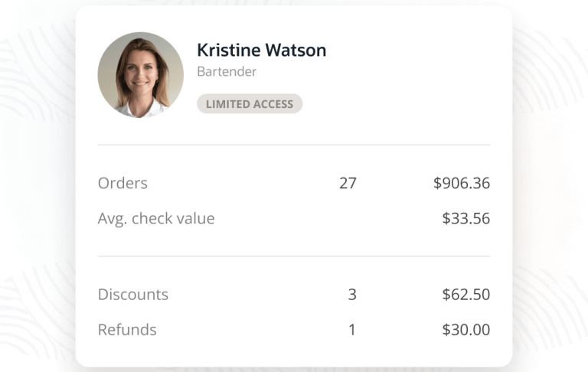The image size is (588, 372).
Task: Click the refunds count of 1
Action: pyautogui.click(x=352, y=330)
